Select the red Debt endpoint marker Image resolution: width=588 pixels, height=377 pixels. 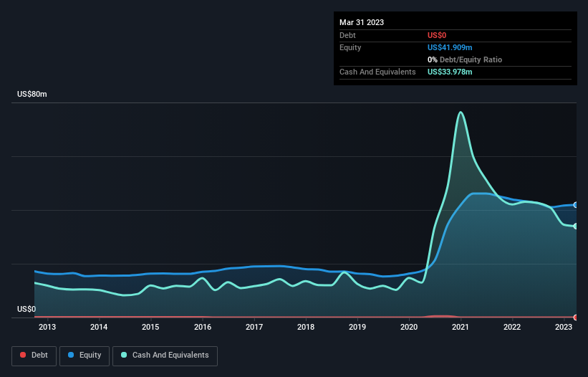576,318
